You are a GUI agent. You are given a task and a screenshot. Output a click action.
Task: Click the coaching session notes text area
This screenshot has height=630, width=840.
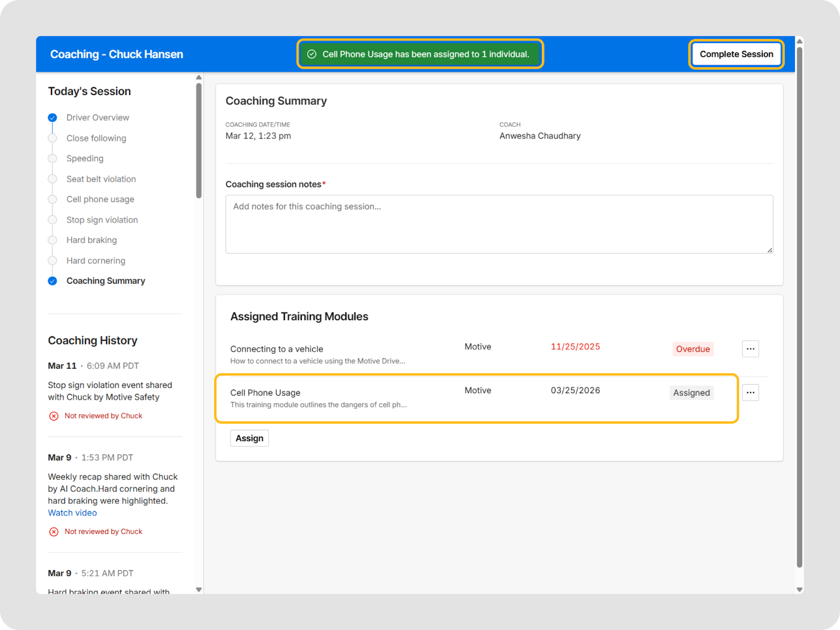pos(499,224)
